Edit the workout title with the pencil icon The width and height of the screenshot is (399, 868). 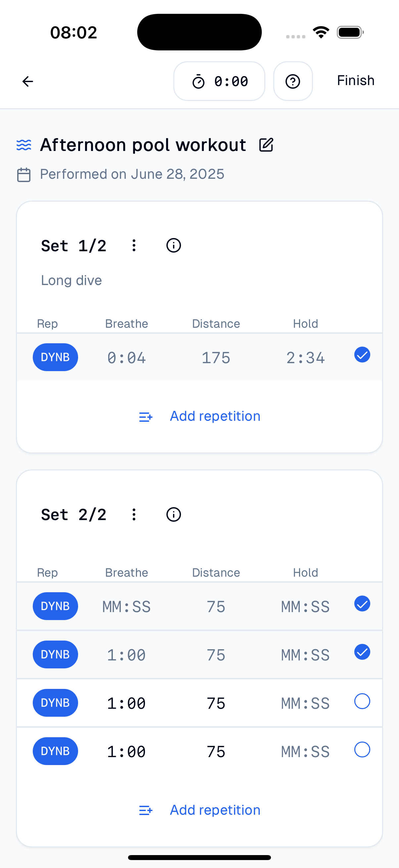[266, 145]
